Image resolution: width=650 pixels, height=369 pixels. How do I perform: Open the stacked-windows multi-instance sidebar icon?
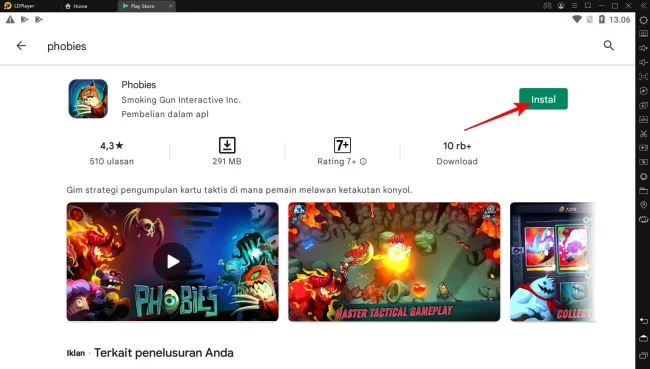point(643,105)
